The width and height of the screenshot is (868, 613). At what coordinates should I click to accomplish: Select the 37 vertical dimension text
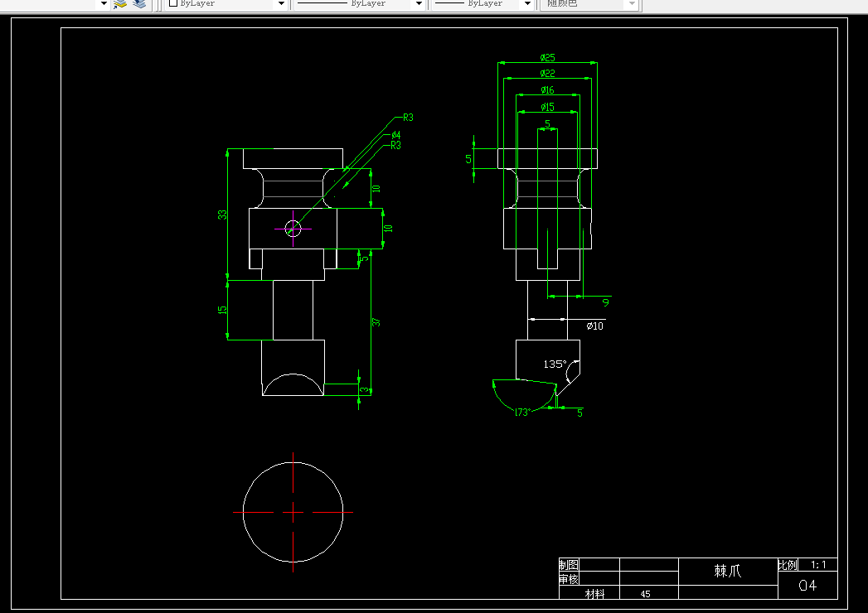tap(376, 322)
